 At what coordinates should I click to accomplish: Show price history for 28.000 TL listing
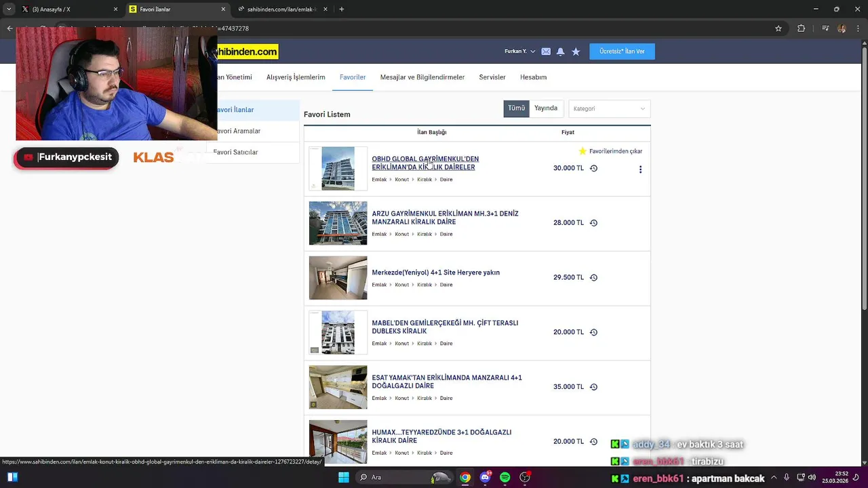coord(593,223)
